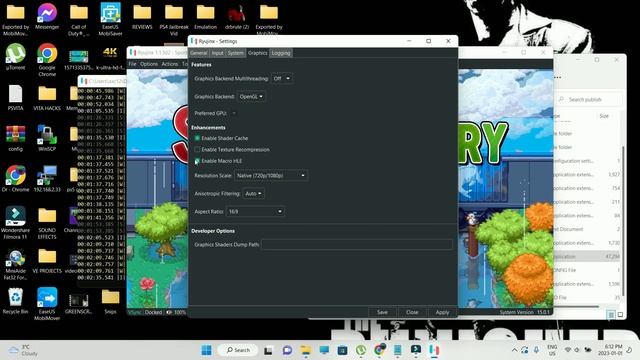Click the Graphics Shaders Dump Path field
This screenshot has width=640, height=360.
pyautogui.click(x=357, y=244)
